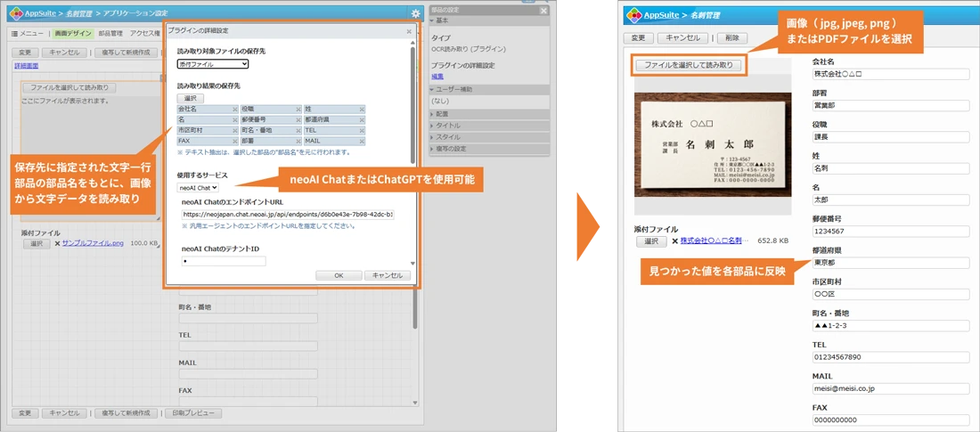Image resolution: width=980 pixels, height=432 pixels.
Task: Click the 役職 field showing 課長
Action: click(891, 137)
